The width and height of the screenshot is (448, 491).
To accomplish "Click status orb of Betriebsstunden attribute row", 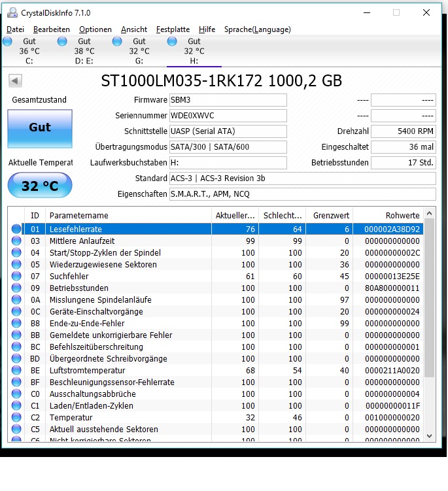I will [x=16, y=288].
